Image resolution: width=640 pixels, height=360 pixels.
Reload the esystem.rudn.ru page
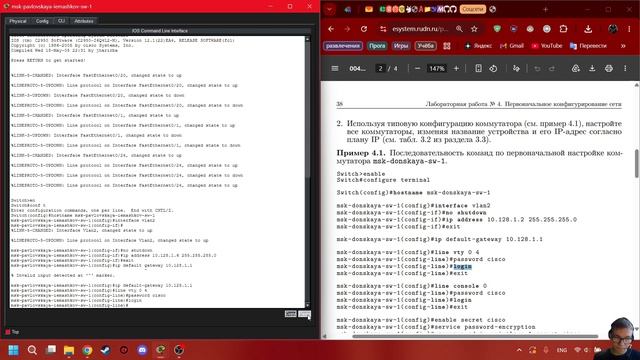[364, 29]
